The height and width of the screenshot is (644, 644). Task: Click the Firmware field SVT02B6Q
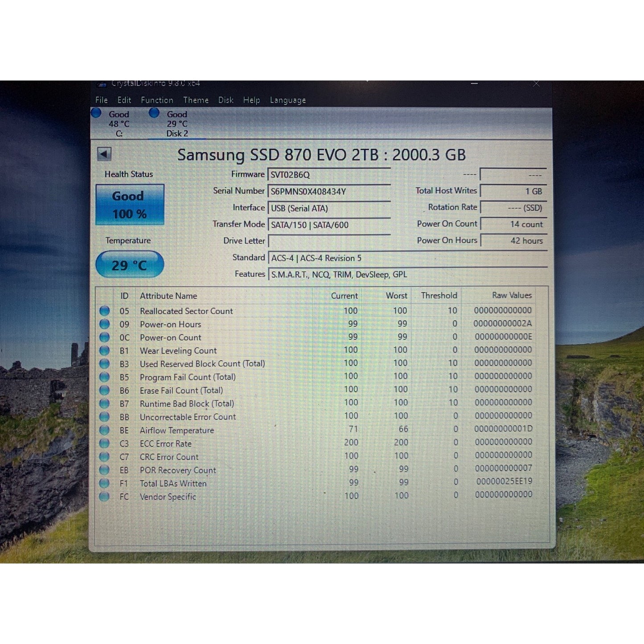pyautogui.click(x=329, y=175)
